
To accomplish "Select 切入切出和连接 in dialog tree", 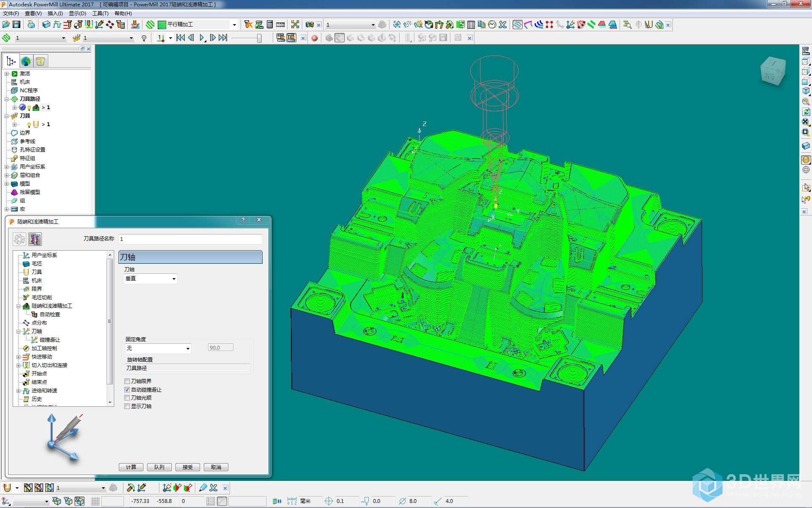I will pos(49,365).
